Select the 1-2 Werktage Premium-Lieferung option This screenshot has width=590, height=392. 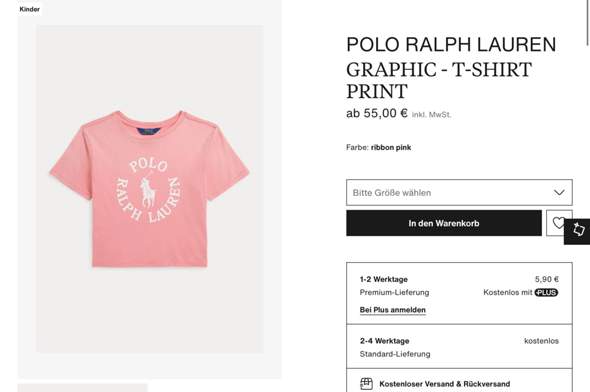click(x=459, y=293)
